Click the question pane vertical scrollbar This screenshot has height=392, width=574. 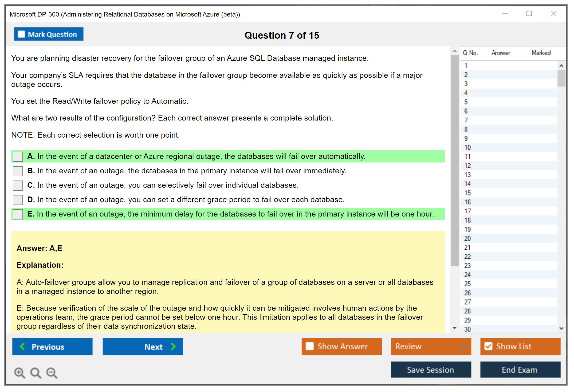point(454,160)
